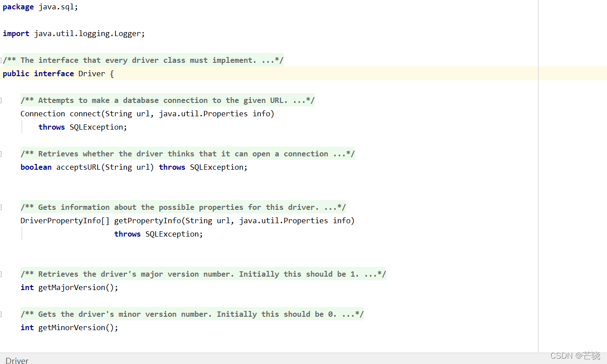Screen dimensions: 607x364
Task: Click the 'connect' method name
Action: pos(85,114)
